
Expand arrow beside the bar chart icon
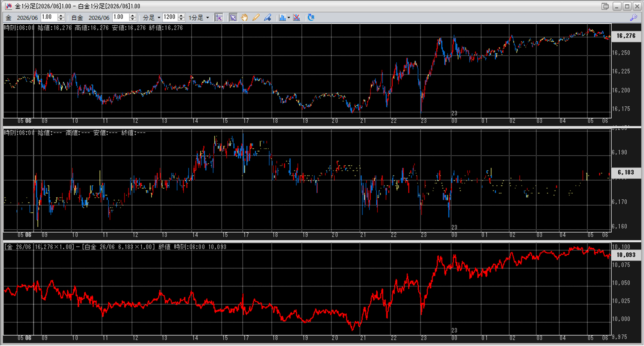(x=289, y=18)
